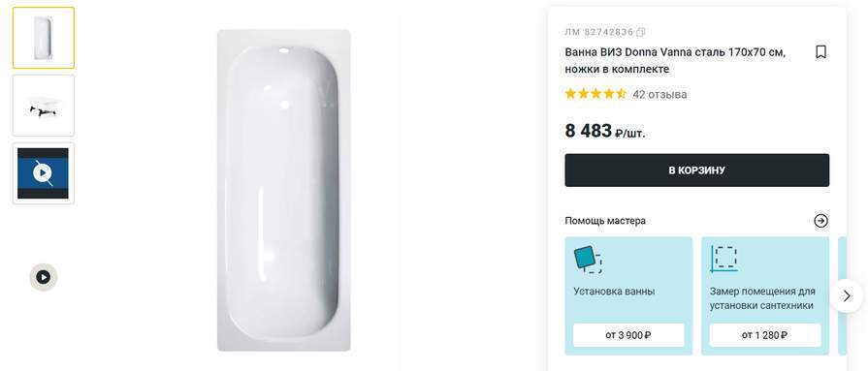Open the Установка ванны service card
This screenshot has width=868, height=371.
628,295
